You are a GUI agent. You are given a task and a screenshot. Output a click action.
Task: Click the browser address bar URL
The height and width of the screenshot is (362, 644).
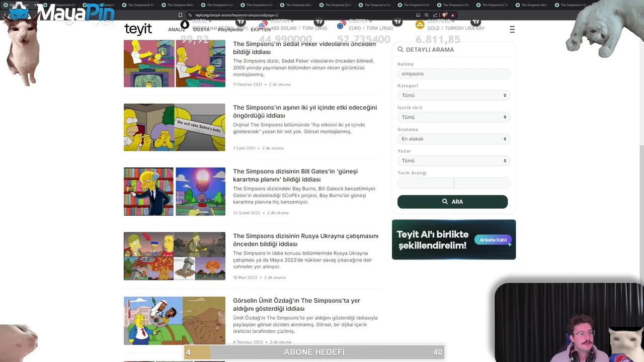[x=237, y=15]
